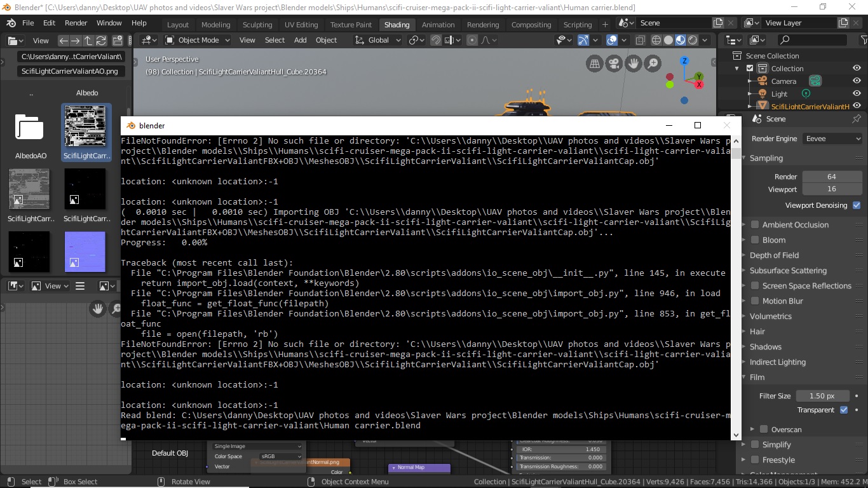Open the viewport Add menu

[x=301, y=40]
